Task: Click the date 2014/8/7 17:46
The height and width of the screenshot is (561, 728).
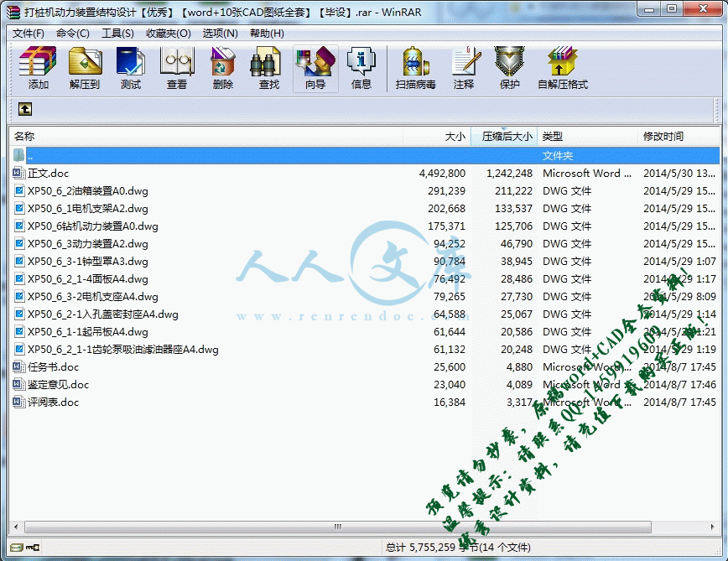Action: (x=679, y=385)
